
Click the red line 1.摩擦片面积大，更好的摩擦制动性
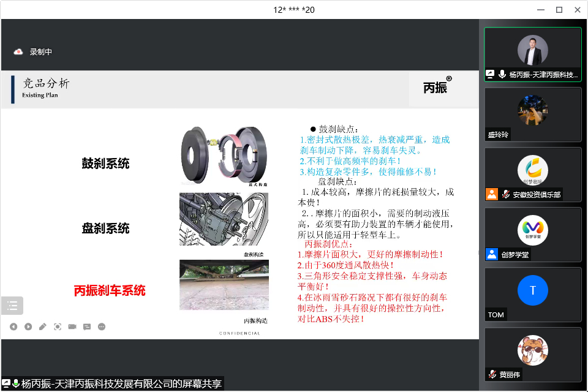370,254
